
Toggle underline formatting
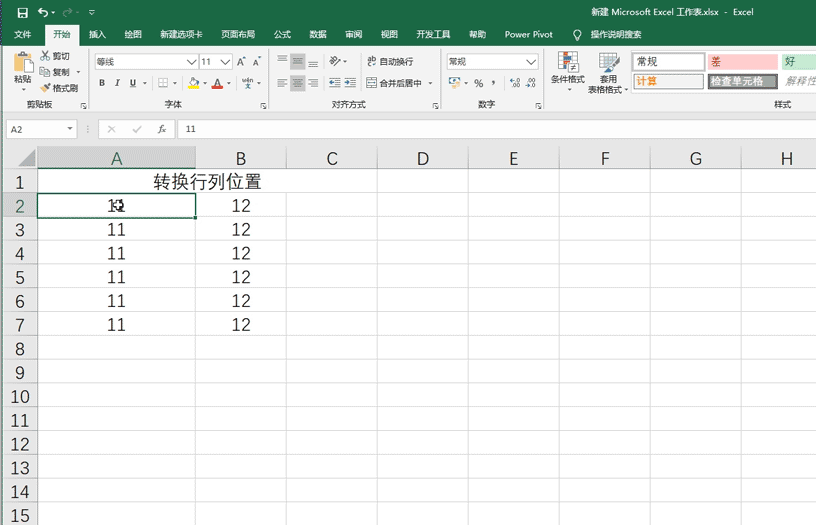click(x=133, y=83)
